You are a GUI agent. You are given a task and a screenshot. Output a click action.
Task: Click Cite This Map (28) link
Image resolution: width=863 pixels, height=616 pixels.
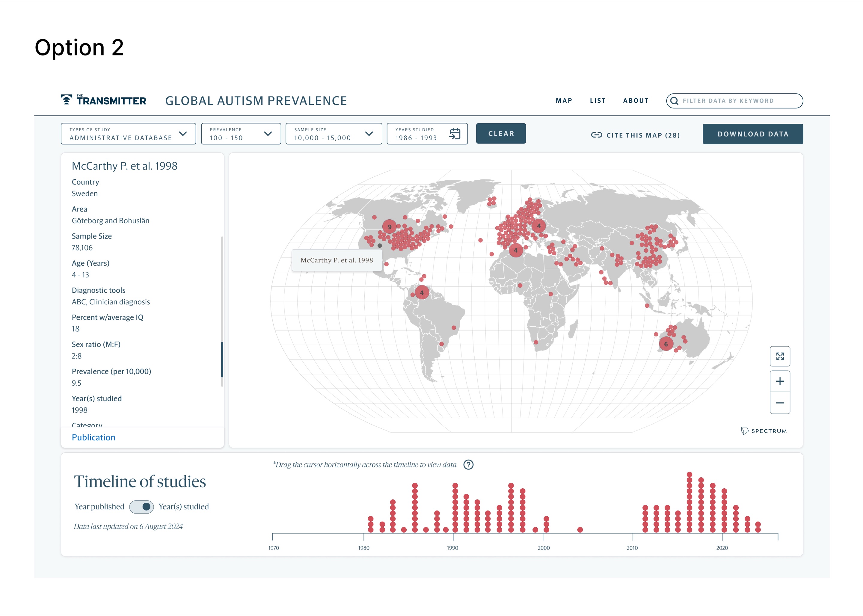(x=635, y=135)
